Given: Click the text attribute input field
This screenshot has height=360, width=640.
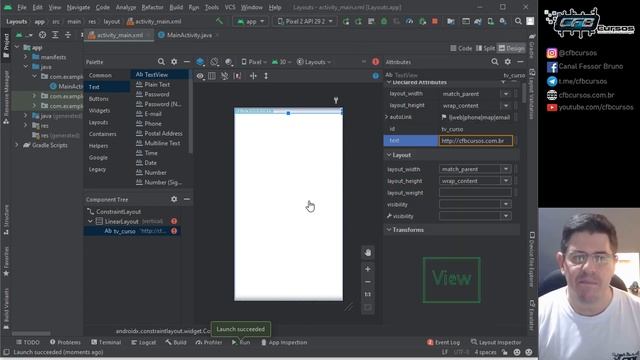Looking at the screenshot, I should click(476, 141).
